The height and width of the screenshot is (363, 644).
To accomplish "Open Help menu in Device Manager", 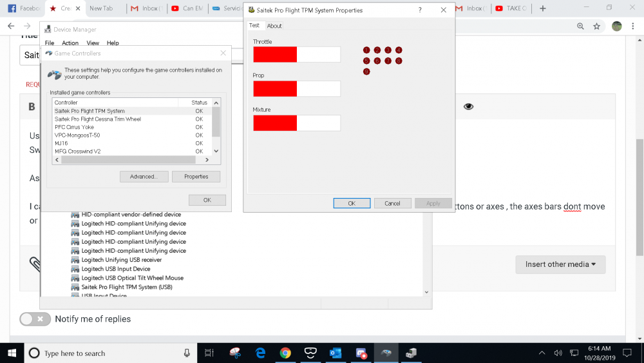I will tap(113, 43).
